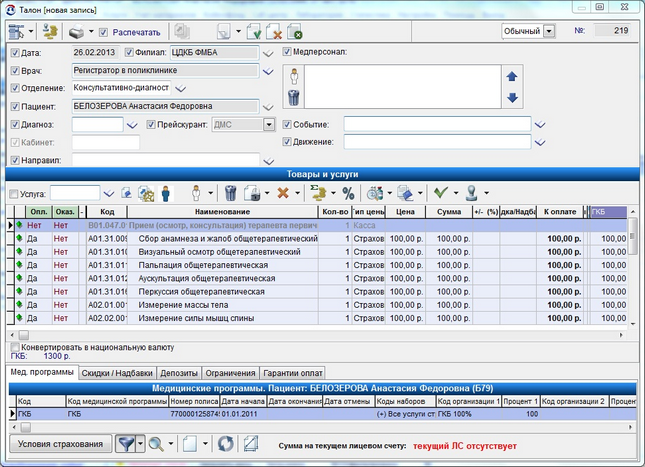The image size is (645, 467).
Task: Click the refresh arrows icon at bottom
Action: point(225,444)
